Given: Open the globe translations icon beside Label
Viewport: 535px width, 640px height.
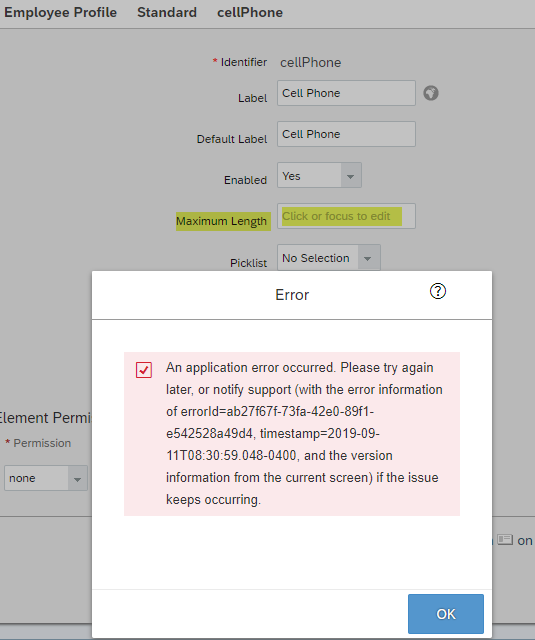Looking at the screenshot, I should pos(431,93).
